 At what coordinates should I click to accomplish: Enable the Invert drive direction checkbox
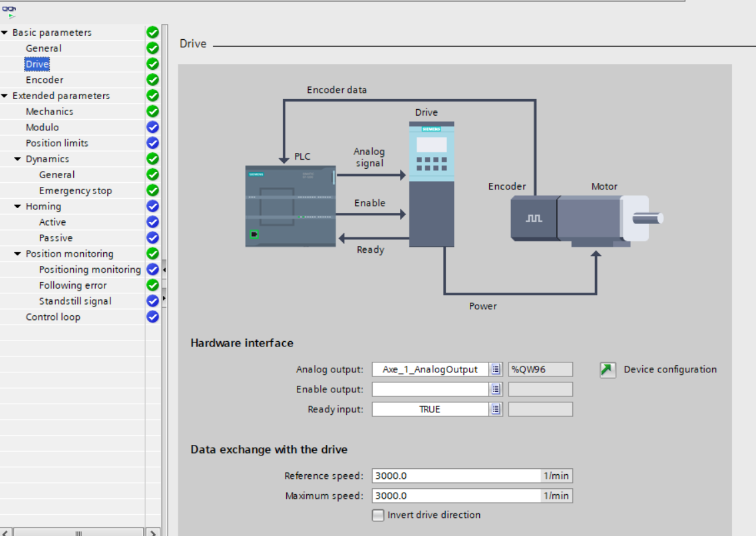coord(378,515)
